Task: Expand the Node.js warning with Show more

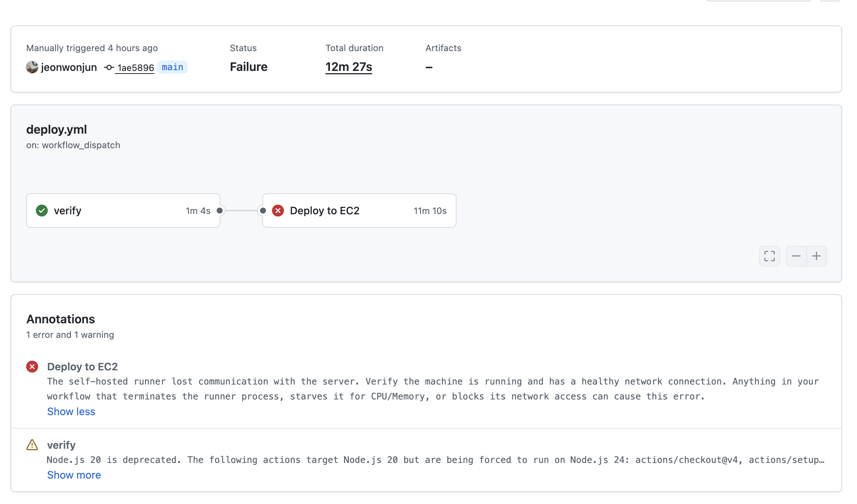Action: 74,475
